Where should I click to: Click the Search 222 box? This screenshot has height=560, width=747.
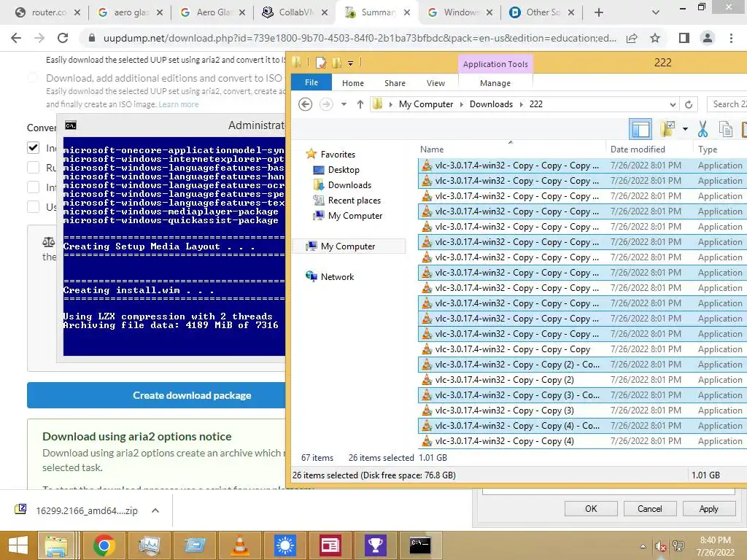click(x=727, y=104)
